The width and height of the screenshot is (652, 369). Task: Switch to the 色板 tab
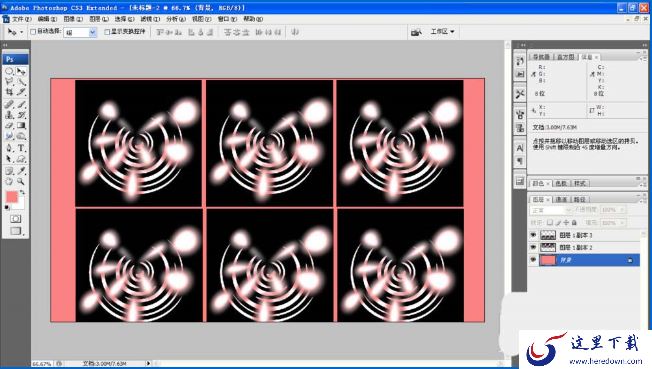coord(561,183)
